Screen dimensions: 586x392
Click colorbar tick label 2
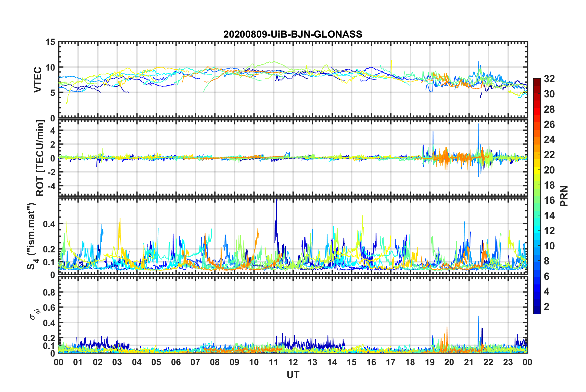pos(547,307)
